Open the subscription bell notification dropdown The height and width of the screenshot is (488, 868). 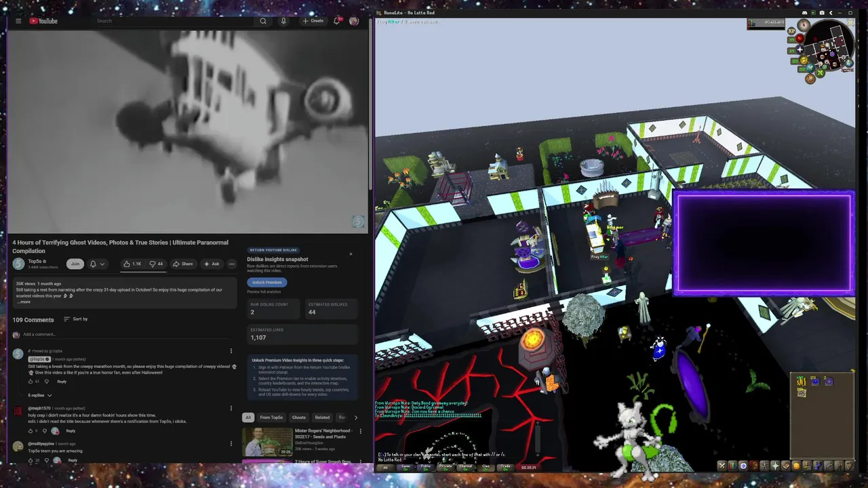(x=97, y=264)
